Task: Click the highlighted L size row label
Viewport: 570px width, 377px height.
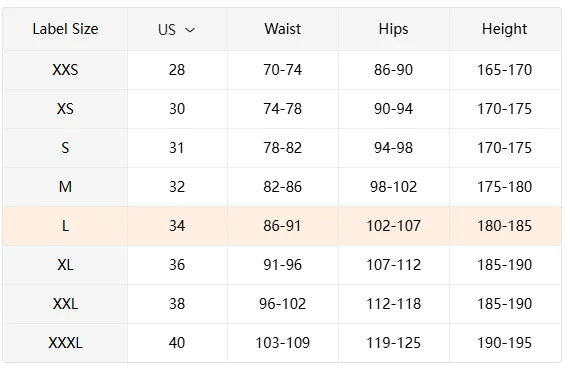Action: pyautogui.click(x=65, y=226)
